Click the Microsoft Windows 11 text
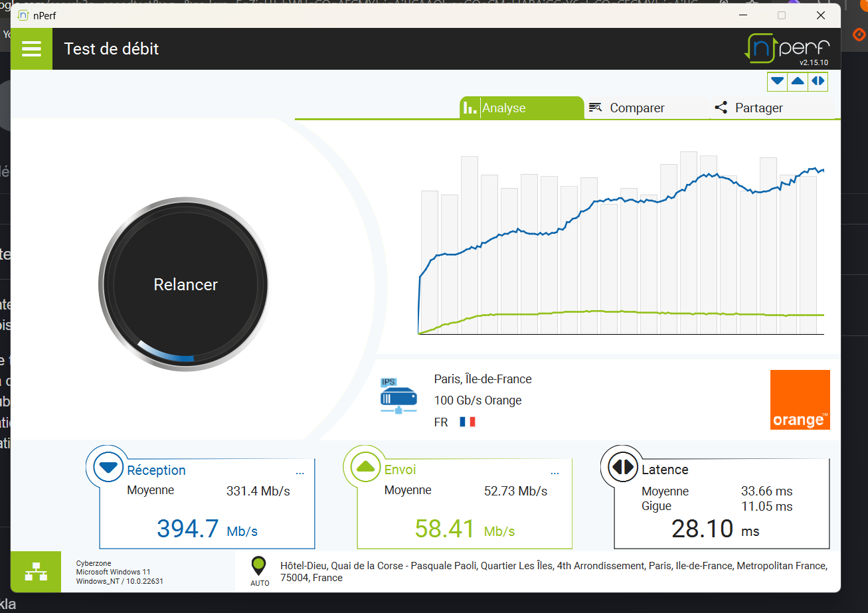The height and width of the screenshot is (613, 868). click(x=114, y=572)
